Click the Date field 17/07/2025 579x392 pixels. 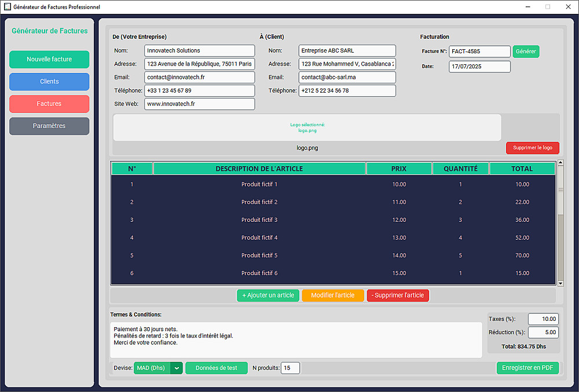[479, 67]
